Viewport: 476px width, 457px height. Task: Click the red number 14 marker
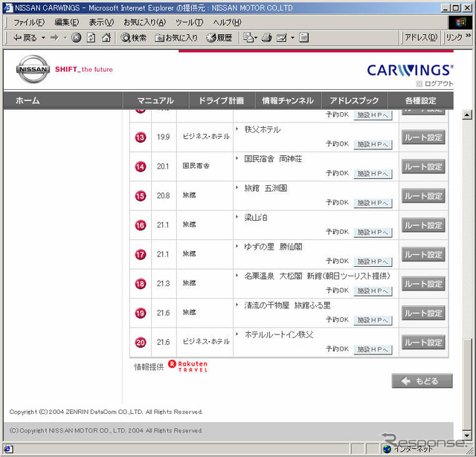141,166
